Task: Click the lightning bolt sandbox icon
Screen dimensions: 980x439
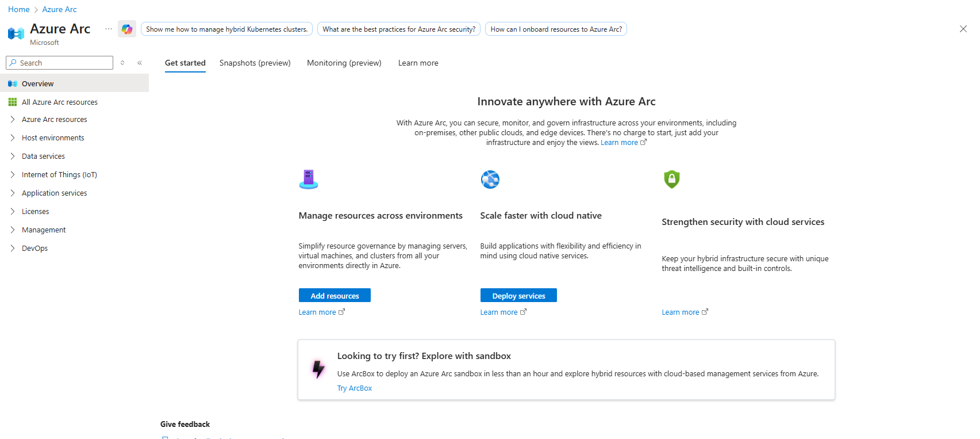Action: [318, 369]
